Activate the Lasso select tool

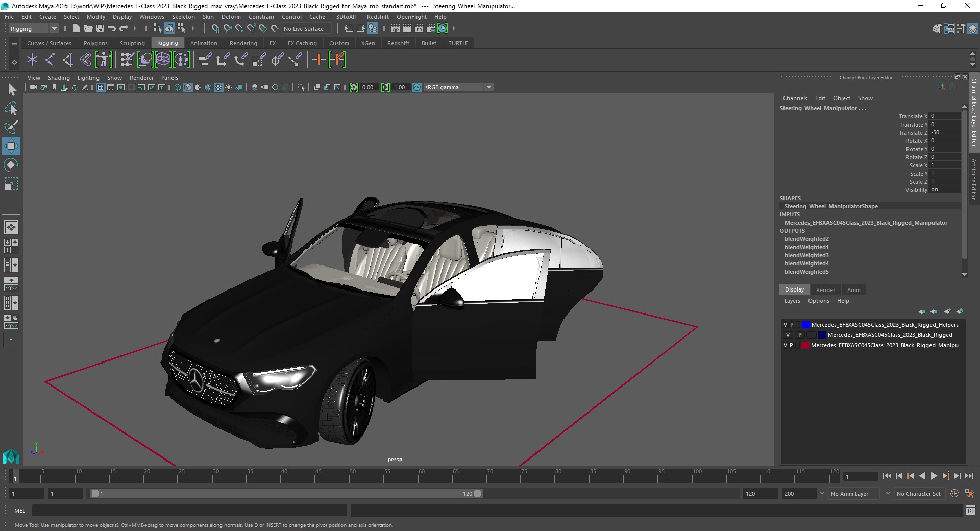click(x=11, y=108)
